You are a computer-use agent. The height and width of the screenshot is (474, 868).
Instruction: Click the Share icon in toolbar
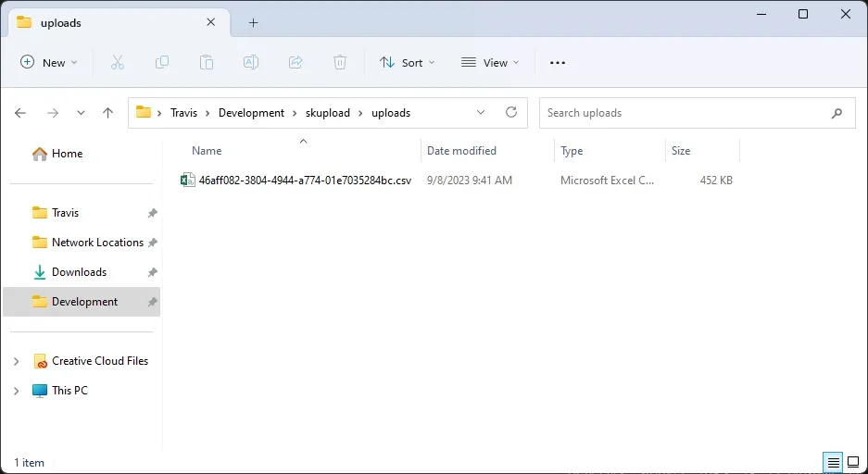tap(296, 62)
